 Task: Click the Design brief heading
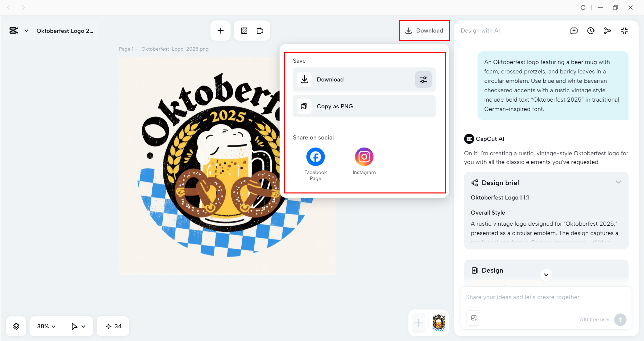500,183
